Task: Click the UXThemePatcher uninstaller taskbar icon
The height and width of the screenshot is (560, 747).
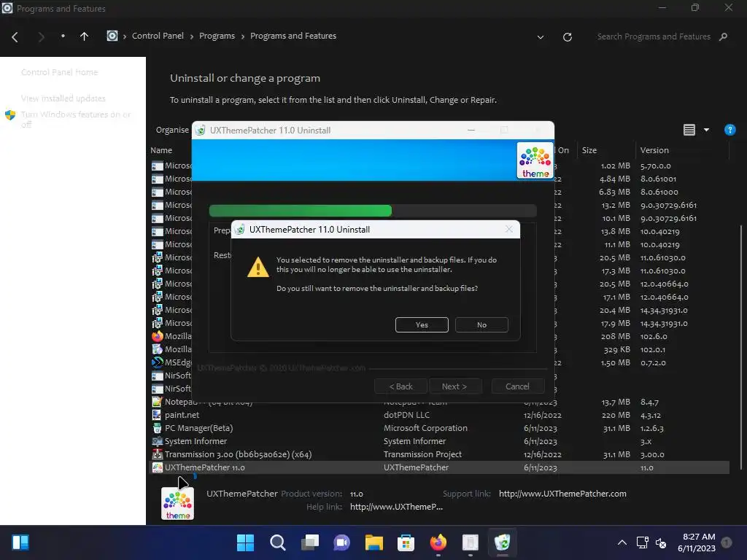Action: point(502,542)
